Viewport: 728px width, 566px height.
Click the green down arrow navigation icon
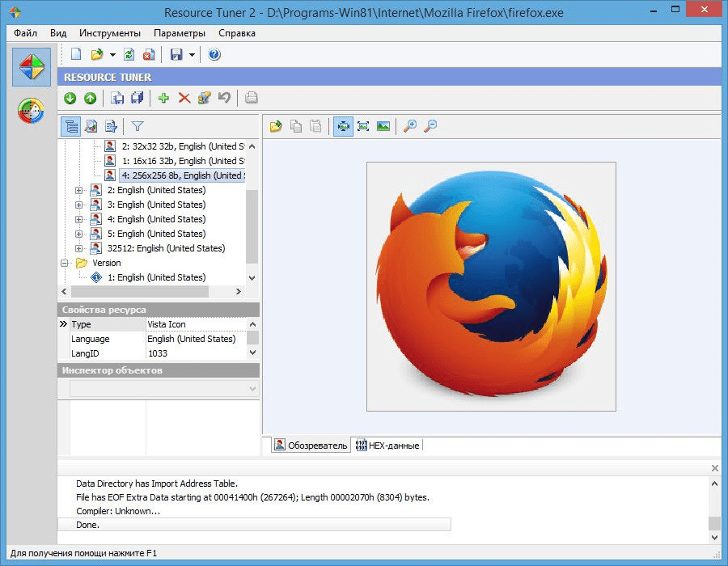(70, 98)
